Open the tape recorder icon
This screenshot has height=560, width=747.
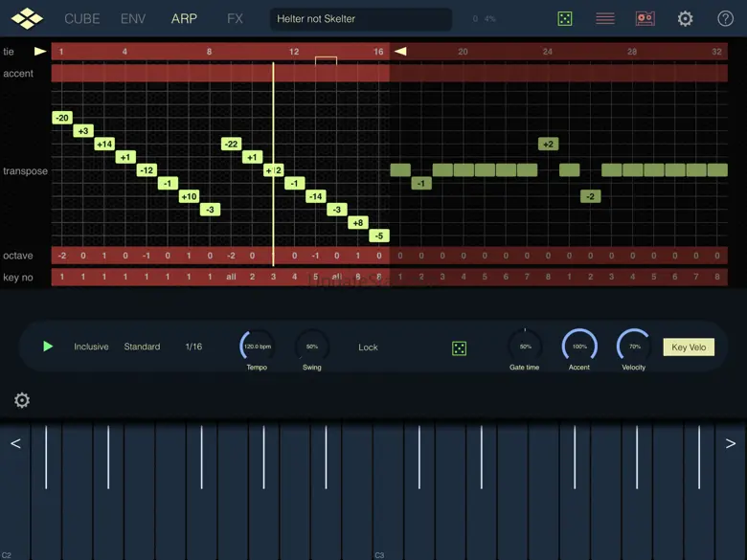tap(645, 18)
